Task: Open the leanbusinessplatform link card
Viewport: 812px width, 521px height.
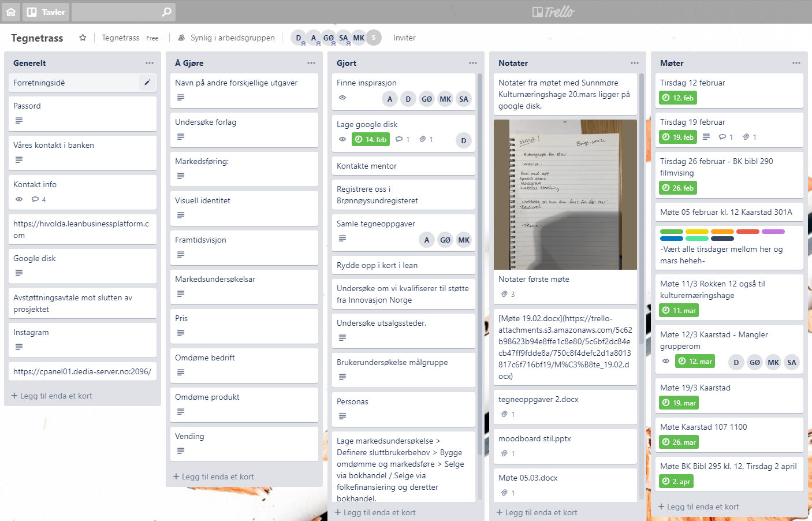Action: pyautogui.click(x=83, y=229)
